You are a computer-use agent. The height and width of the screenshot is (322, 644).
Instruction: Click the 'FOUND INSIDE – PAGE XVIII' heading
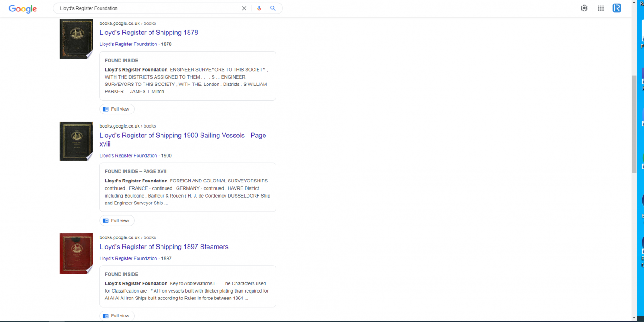(136, 172)
